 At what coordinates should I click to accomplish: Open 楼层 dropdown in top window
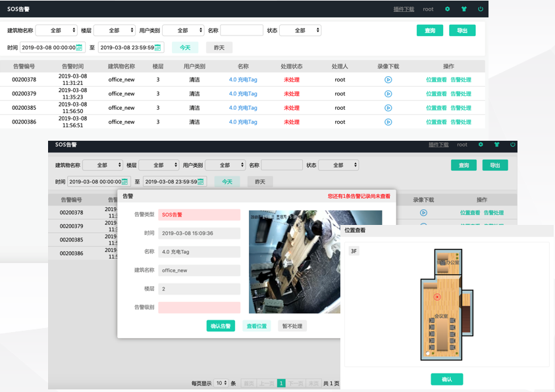[x=115, y=30]
